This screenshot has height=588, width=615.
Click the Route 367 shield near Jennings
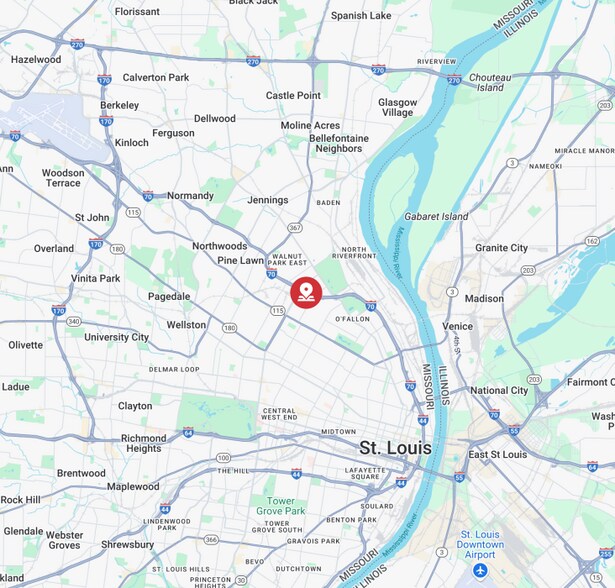tap(295, 228)
